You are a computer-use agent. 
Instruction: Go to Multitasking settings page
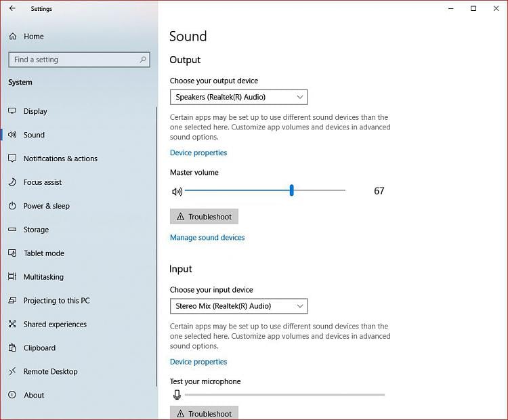tap(43, 277)
